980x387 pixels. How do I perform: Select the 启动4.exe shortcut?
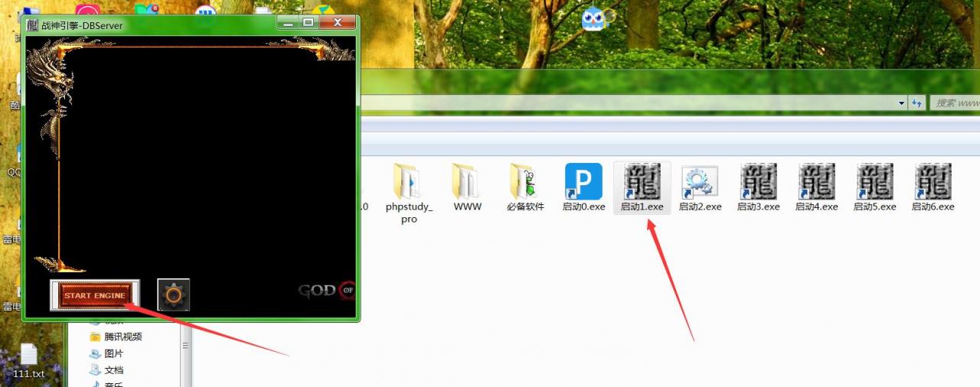click(x=816, y=187)
